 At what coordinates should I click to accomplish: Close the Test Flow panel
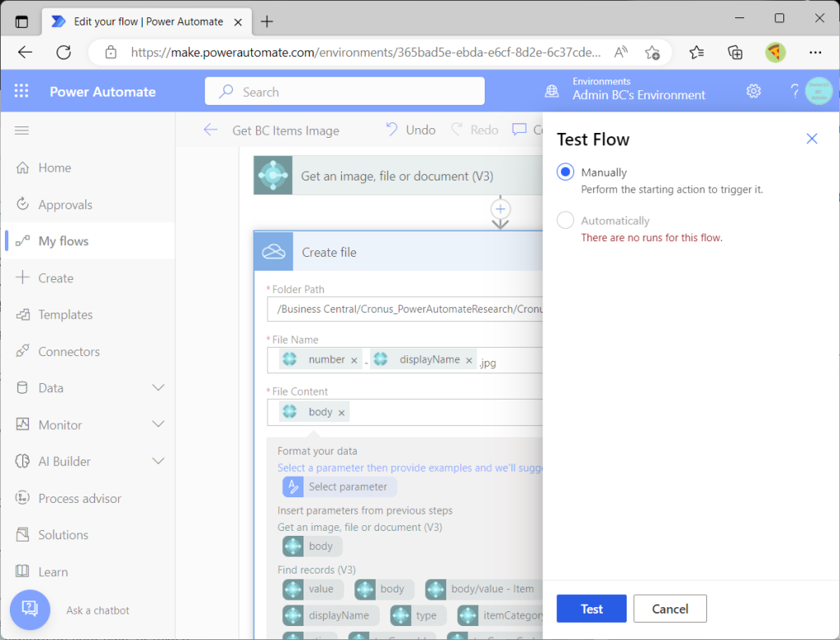click(811, 139)
